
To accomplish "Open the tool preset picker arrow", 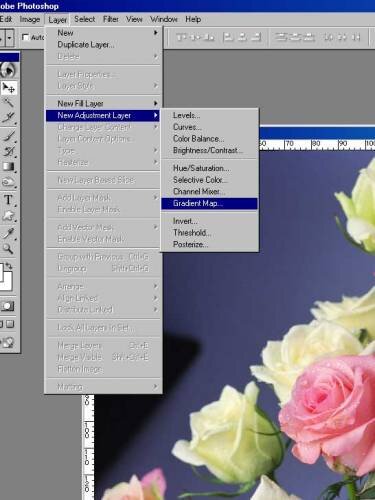I will (x=10, y=38).
